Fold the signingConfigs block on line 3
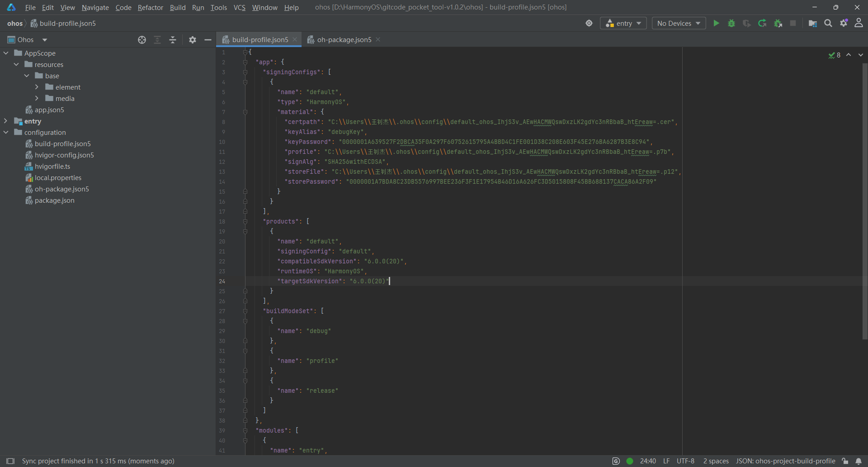Screen dimensions: 868x467 245,72
